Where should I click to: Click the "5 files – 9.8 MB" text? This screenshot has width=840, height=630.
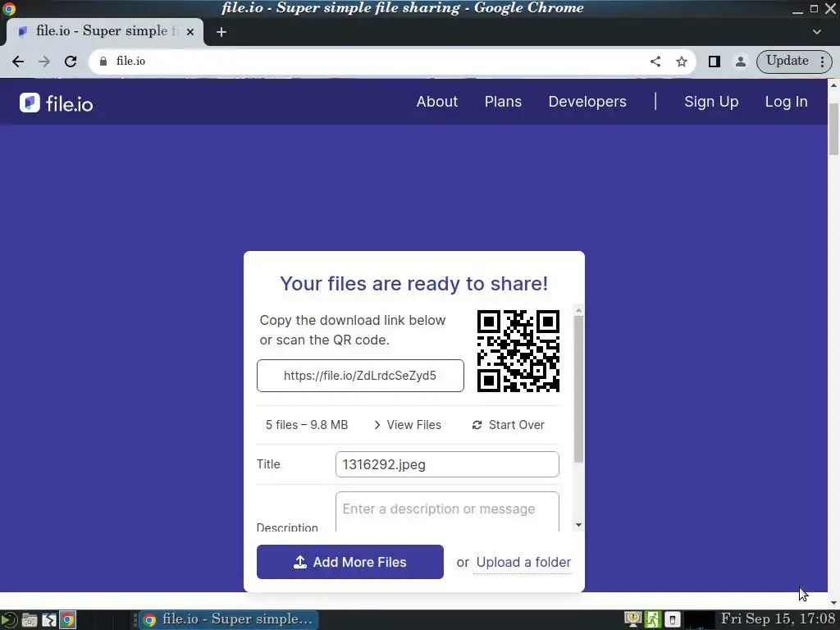pyautogui.click(x=307, y=425)
